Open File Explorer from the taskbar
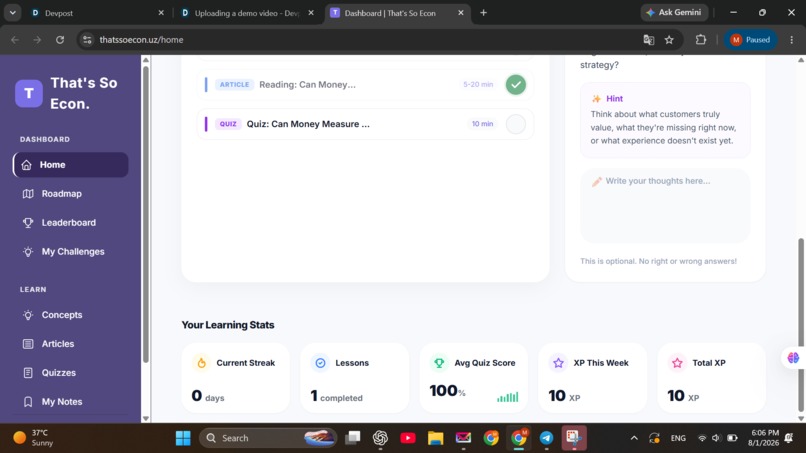The width and height of the screenshot is (806, 453). pyautogui.click(x=435, y=438)
